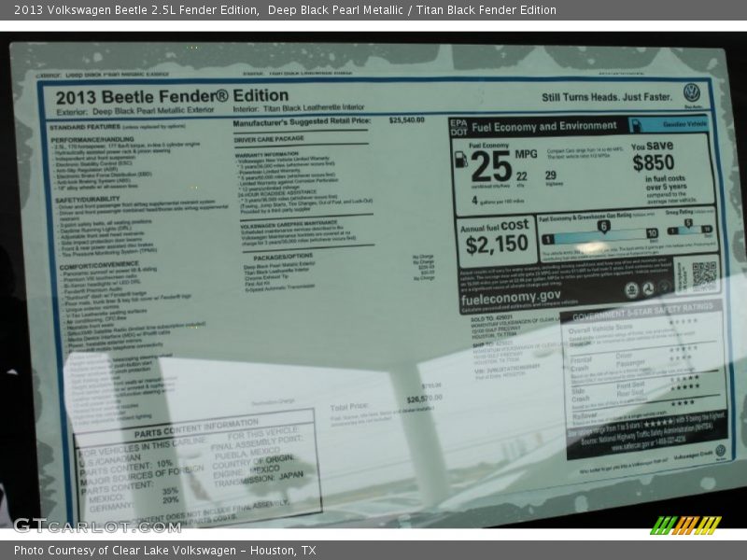This screenshot has width=747, height=560.
Task: Click the QR code on the fuel label
Action: pyautogui.click(x=703, y=273)
